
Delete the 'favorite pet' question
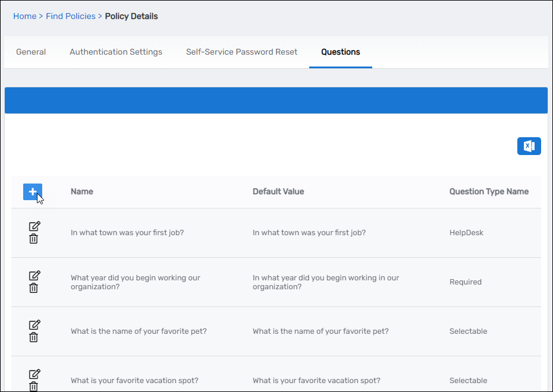tap(34, 337)
